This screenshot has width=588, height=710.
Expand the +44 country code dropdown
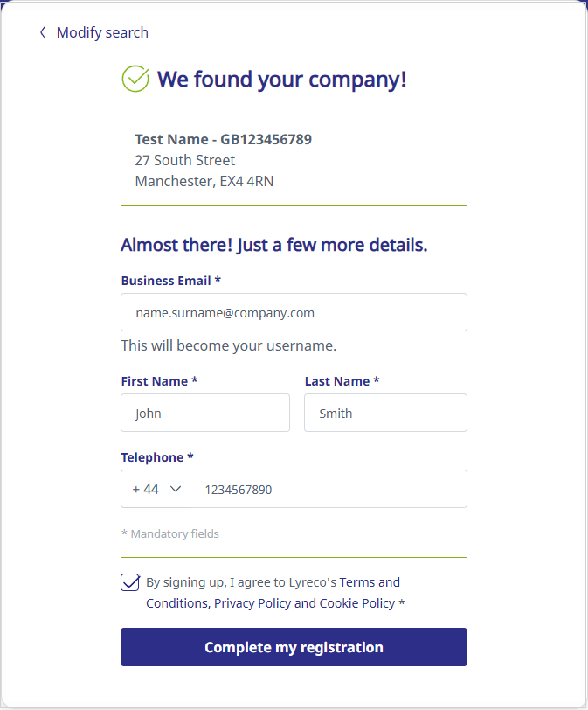156,490
